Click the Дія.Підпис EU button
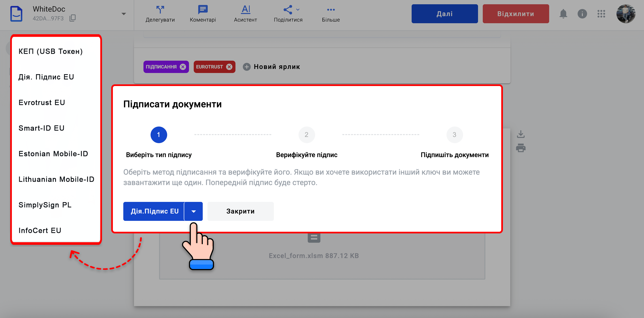 (154, 211)
